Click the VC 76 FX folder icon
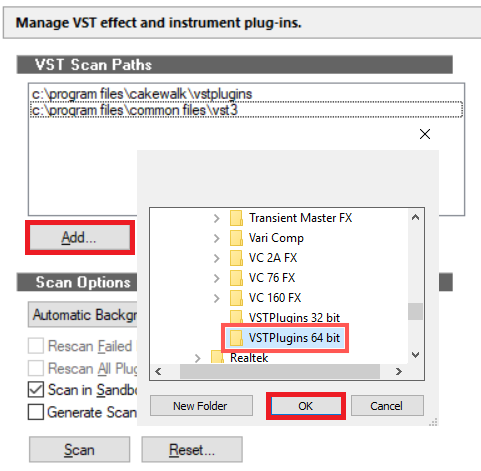Viewport: 481px width, 471px height. (x=236, y=278)
